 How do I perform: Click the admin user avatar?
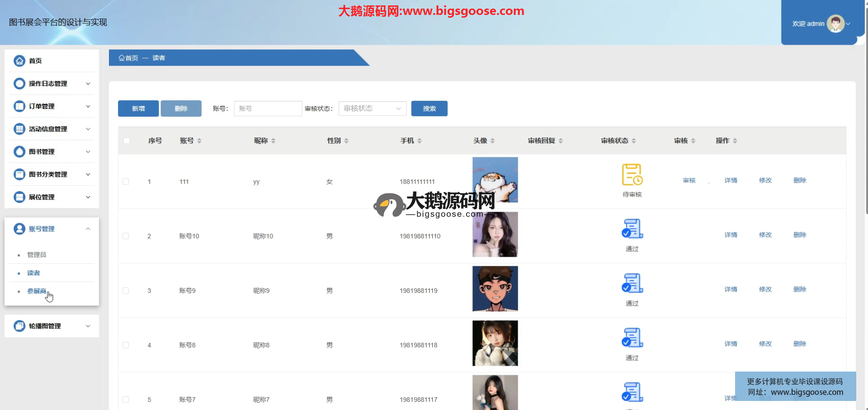click(835, 24)
